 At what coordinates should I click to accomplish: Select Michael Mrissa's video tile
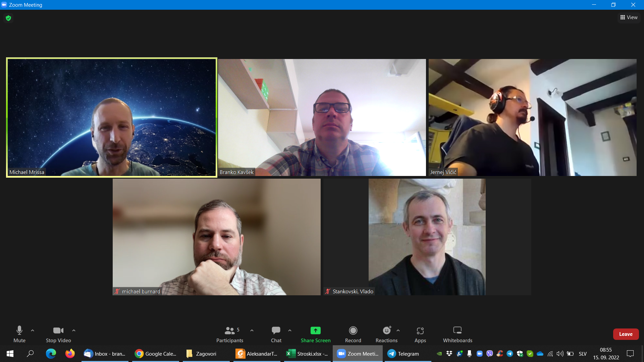[x=112, y=117]
